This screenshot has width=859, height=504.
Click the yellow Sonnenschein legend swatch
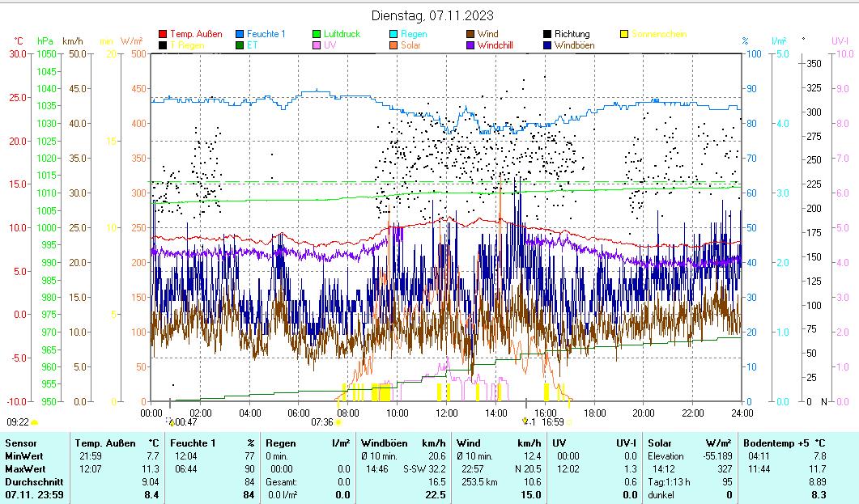[624, 34]
